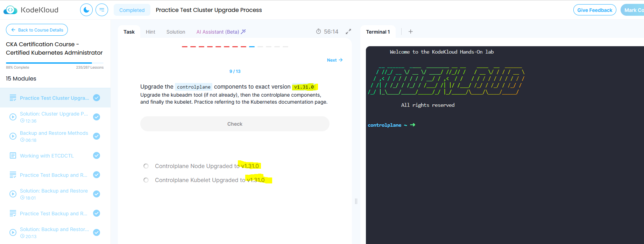Click the course progress bar
The height and width of the screenshot is (244, 644).
[x=55, y=63]
